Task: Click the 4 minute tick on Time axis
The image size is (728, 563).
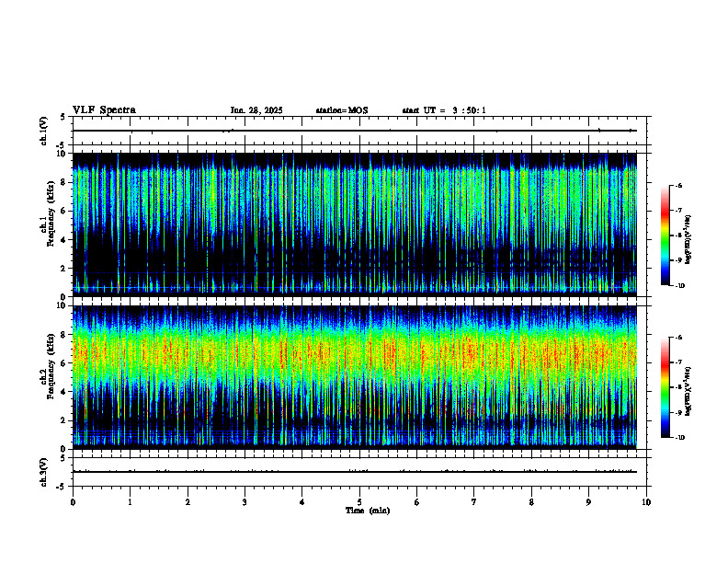Action: (302, 502)
